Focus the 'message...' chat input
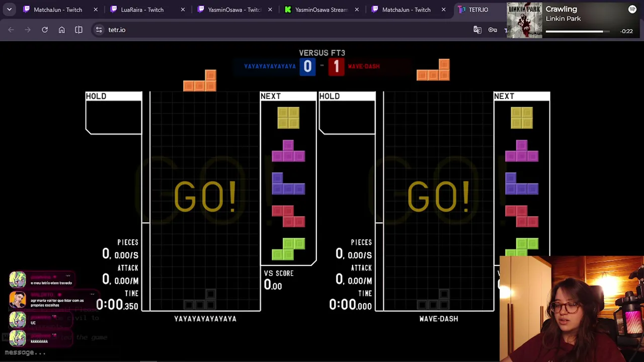 point(25,352)
